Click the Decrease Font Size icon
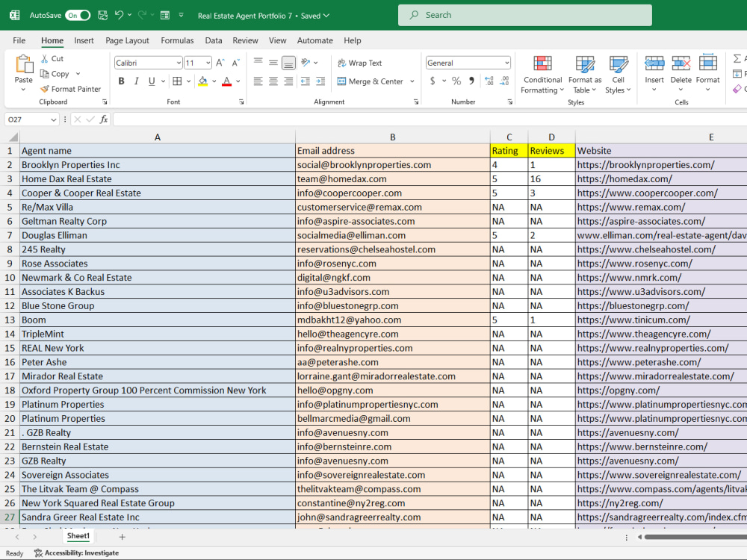Image resolution: width=747 pixels, height=560 pixels. [x=236, y=63]
